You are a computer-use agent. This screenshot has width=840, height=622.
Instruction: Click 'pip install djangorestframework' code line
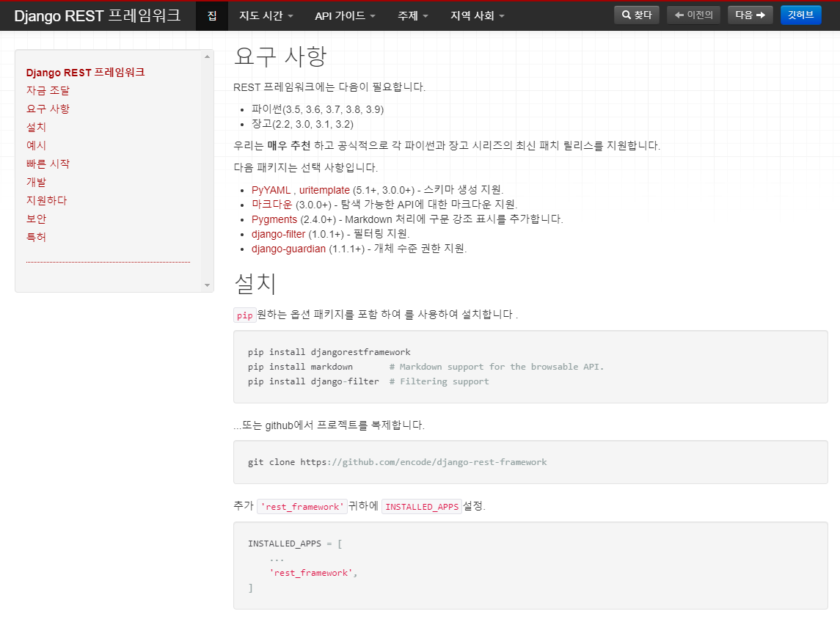click(329, 352)
